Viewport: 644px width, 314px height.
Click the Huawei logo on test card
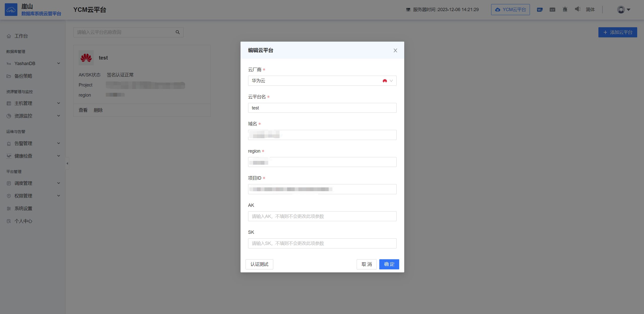tap(86, 58)
